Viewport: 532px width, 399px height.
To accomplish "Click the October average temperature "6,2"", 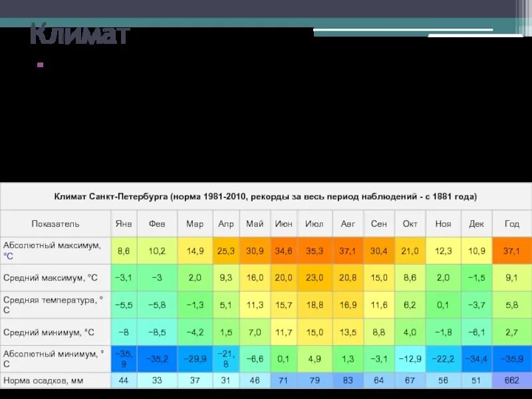I will tap(410, 305).
